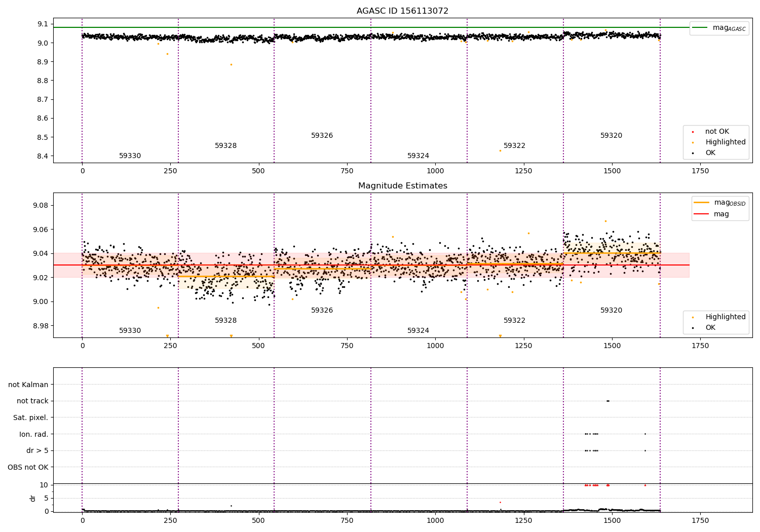Click 'OK' legend entry in AGASC ID plot
Viewport: 760px width, 532px height.
click(710, 153)
